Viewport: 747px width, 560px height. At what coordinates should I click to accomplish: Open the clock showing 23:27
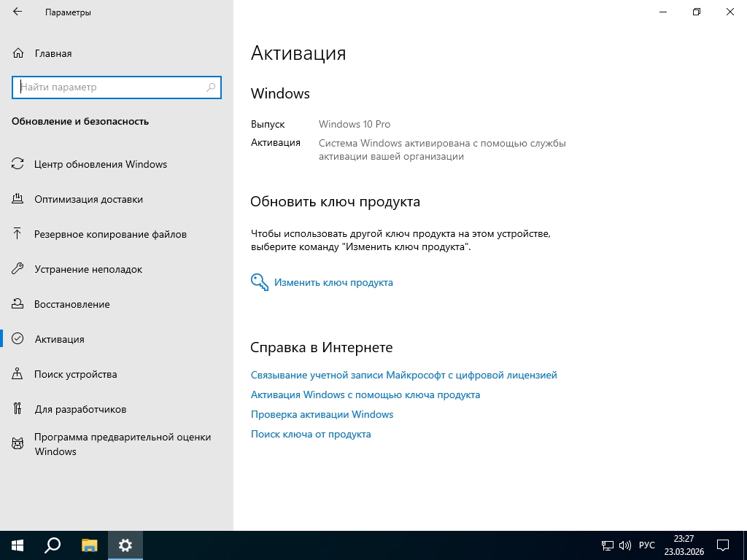click(684, 545)
